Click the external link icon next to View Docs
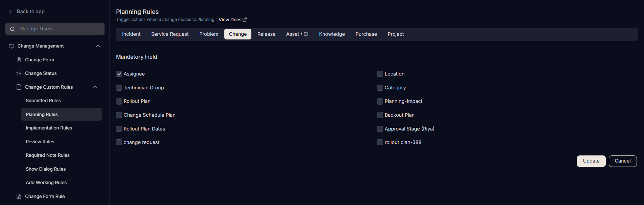The height and width of the screenshot is (205, 644). coord(245,20)
